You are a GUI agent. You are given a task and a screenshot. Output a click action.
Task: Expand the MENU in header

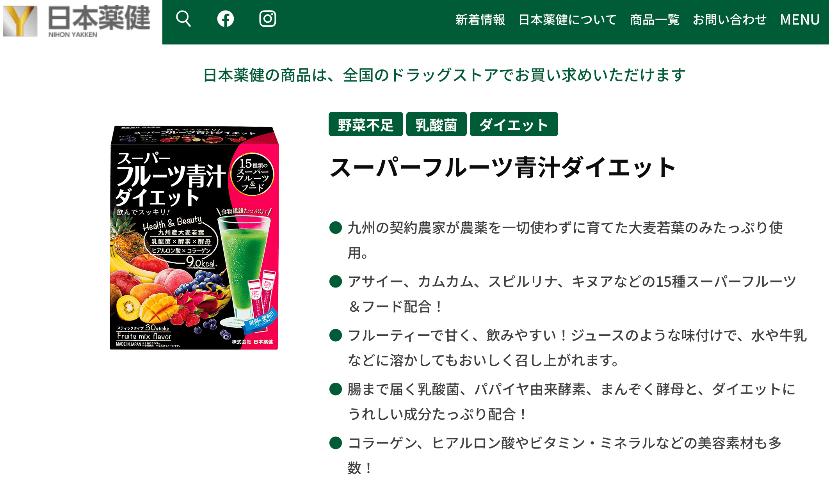coord(800,20)
